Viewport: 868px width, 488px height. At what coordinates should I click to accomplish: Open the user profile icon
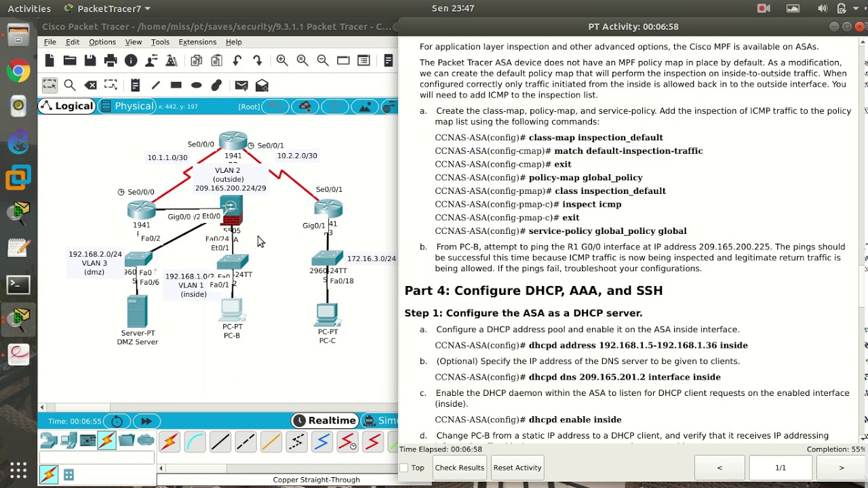coord(151,61)
